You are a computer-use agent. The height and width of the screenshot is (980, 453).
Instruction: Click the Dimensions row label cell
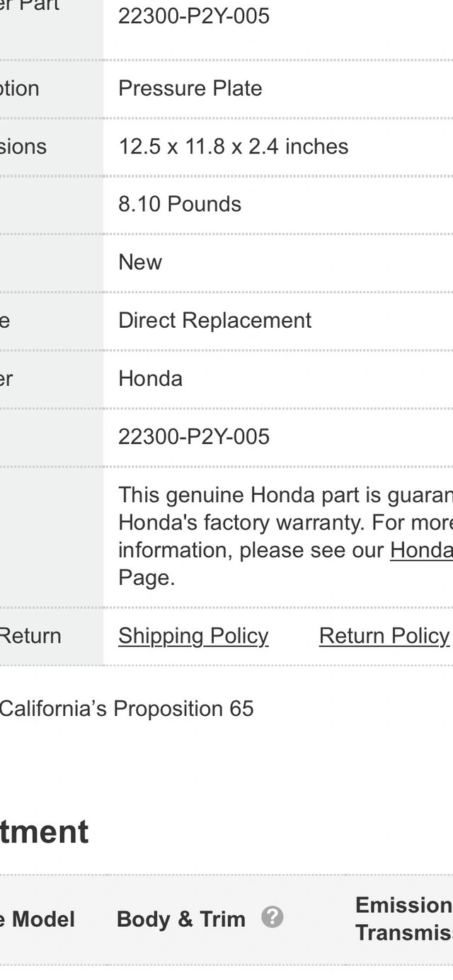point(52,147)
